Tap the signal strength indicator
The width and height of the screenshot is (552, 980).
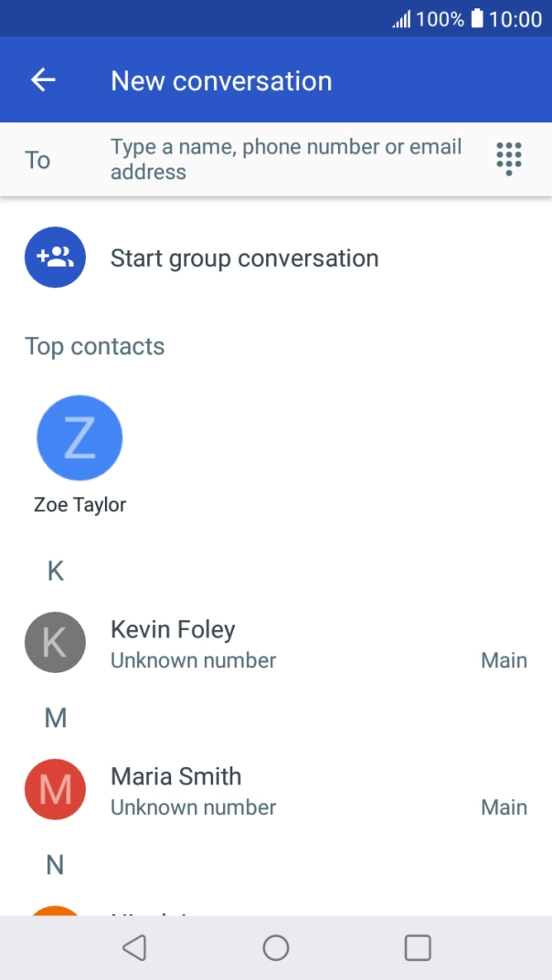[401, 19]
